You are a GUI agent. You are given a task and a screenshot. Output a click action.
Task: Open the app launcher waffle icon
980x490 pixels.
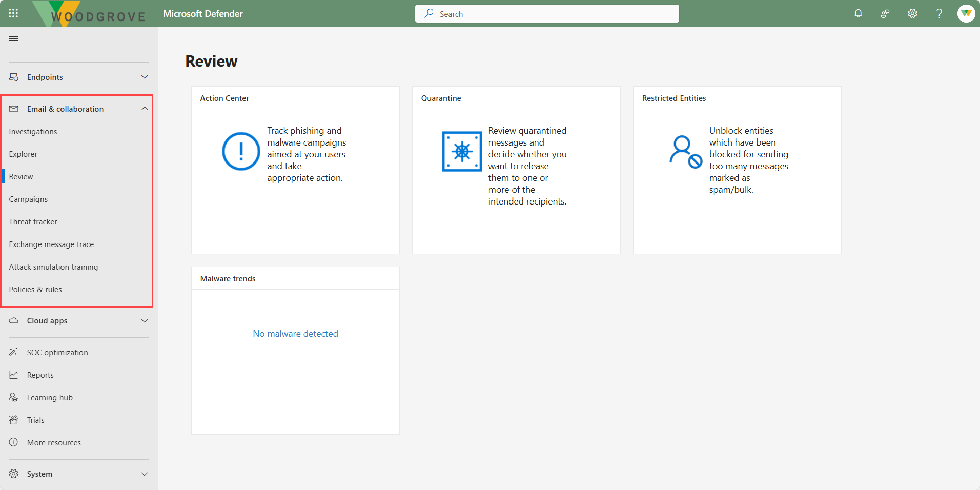13,13
